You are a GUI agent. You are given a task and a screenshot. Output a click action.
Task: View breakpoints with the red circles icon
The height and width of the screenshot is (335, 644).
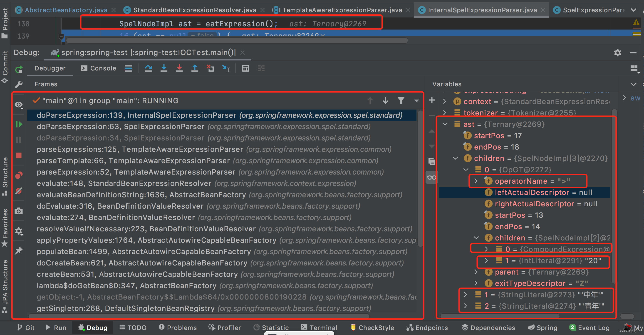coord(19,175)
